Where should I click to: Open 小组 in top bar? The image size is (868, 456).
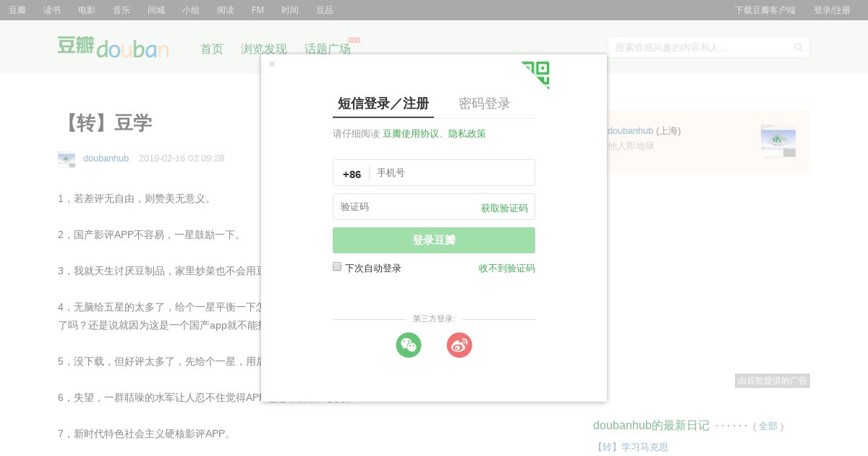191,10
